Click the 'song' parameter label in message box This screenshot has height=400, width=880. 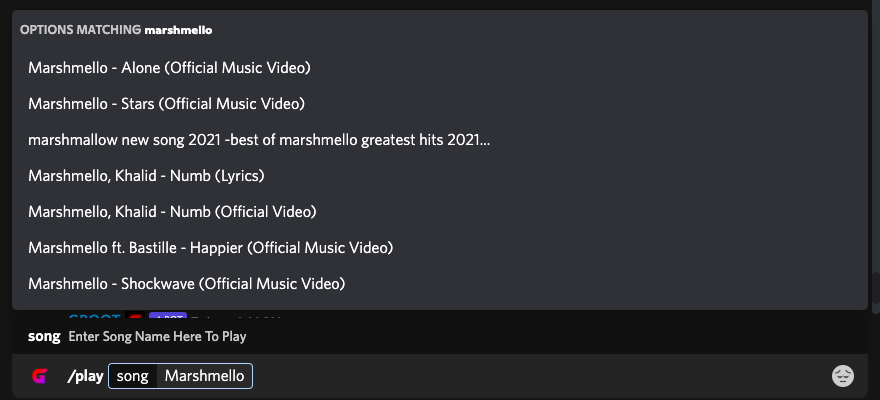click(x=132, y=376)
